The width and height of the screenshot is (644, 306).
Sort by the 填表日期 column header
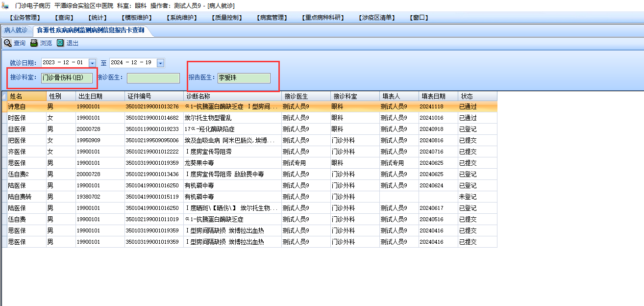point(439,96)
